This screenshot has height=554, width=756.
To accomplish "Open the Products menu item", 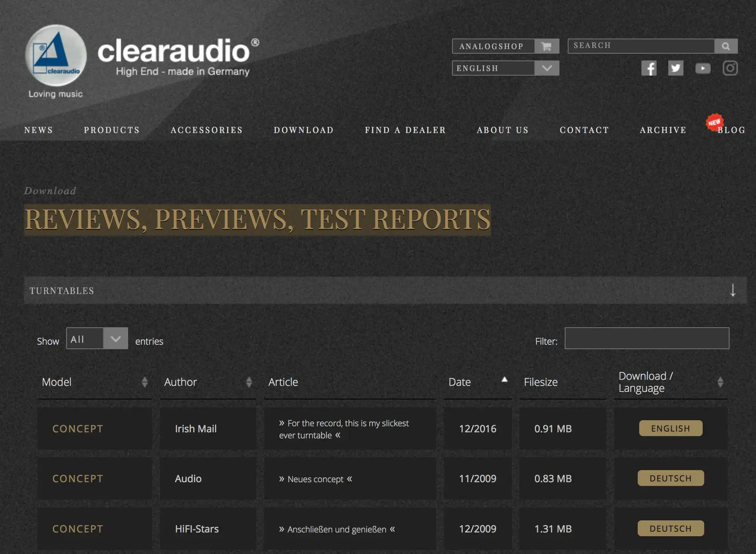I will [x=112, y=130].
